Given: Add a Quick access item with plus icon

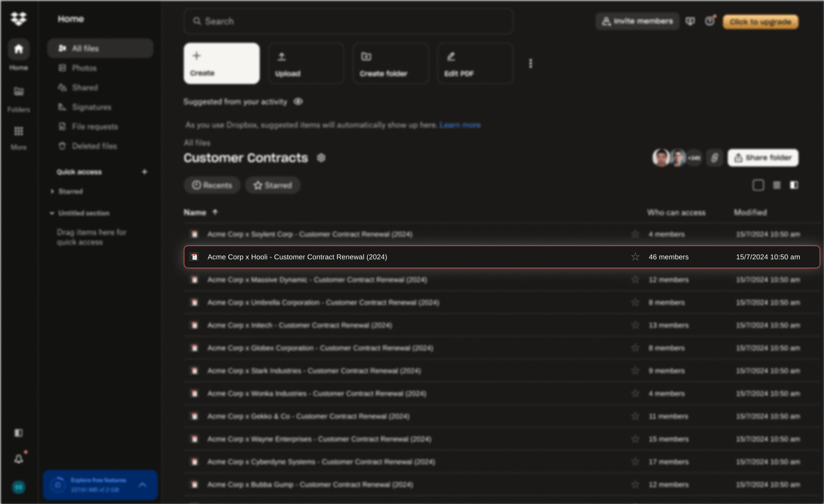Looking at the screenshot, I should [144, 172].
